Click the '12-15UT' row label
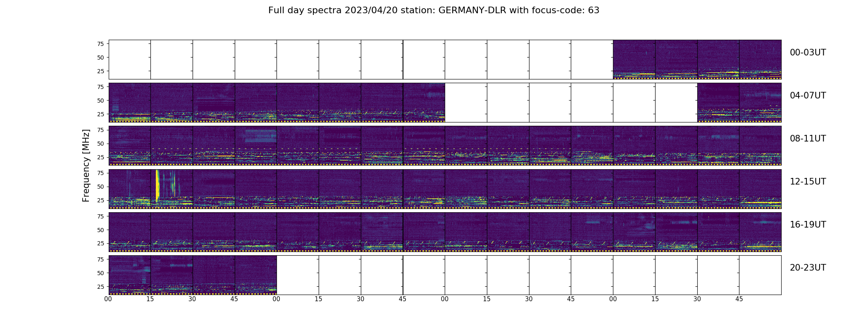868x331 pixels. [808, 182]
